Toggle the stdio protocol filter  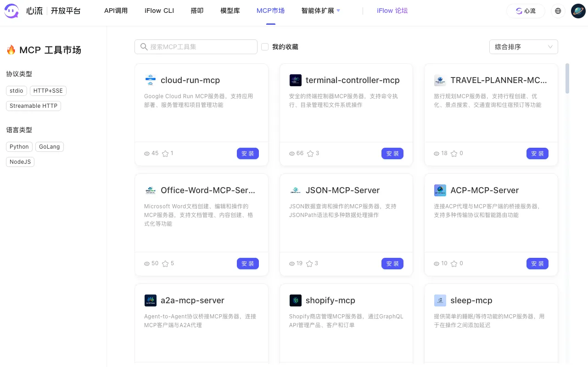(17, 91)
